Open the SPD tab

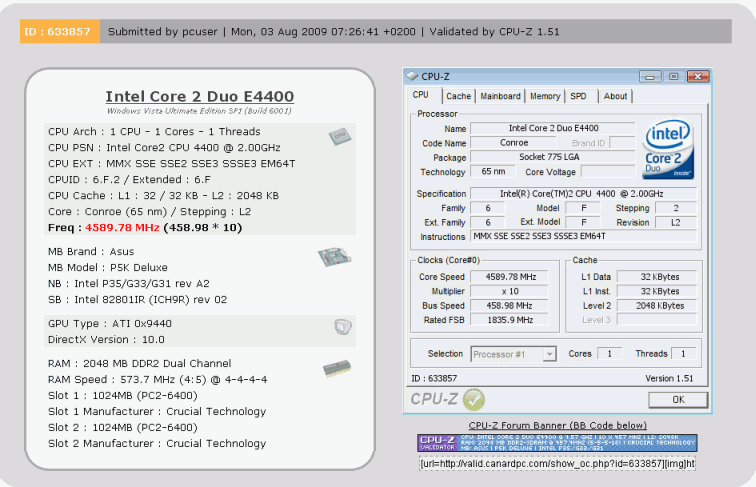(x=578, y=96)
